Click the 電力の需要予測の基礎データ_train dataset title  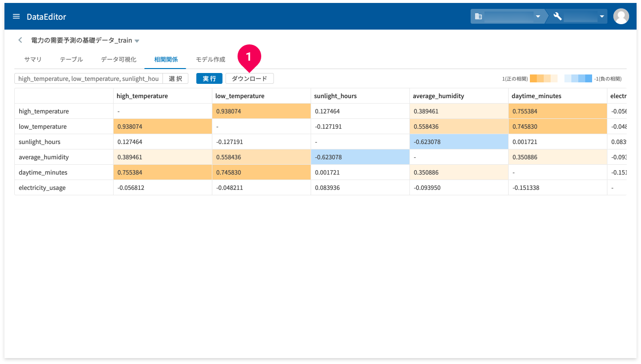pos(81,40)
